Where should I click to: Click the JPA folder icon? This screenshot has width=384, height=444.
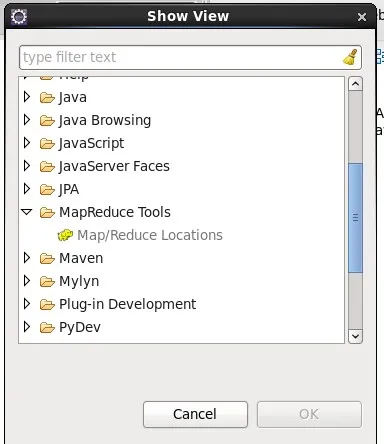coord(47,189)
